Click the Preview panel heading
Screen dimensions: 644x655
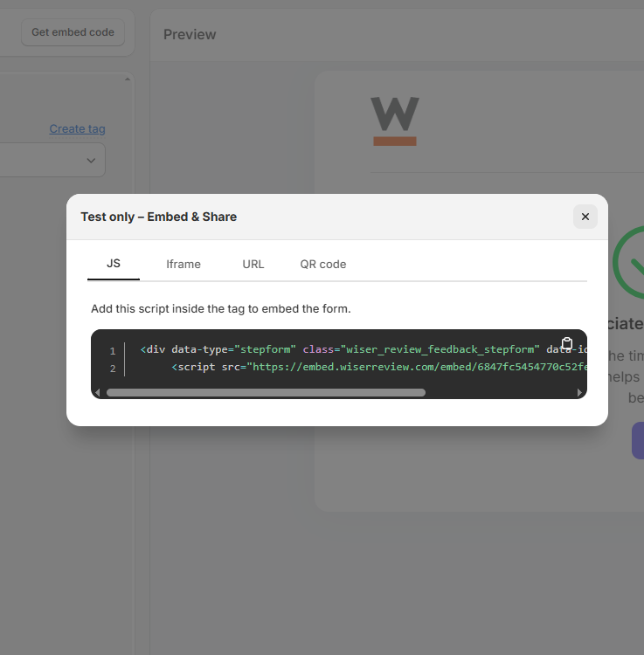(190, 35)
